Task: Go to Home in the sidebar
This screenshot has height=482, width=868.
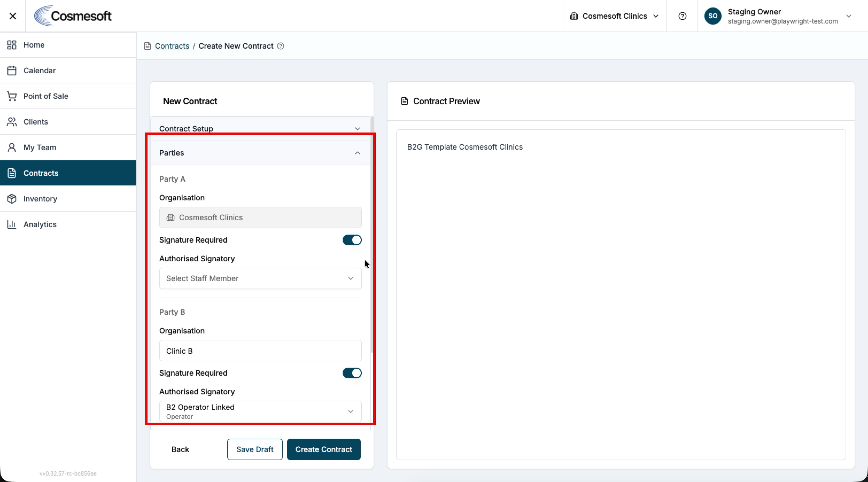Action: 68,45
